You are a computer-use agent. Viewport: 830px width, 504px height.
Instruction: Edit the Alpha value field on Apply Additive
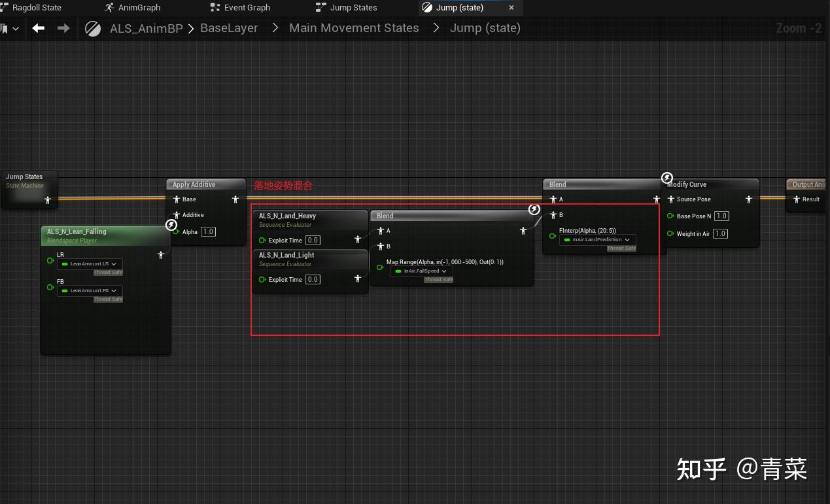(208, 232)
